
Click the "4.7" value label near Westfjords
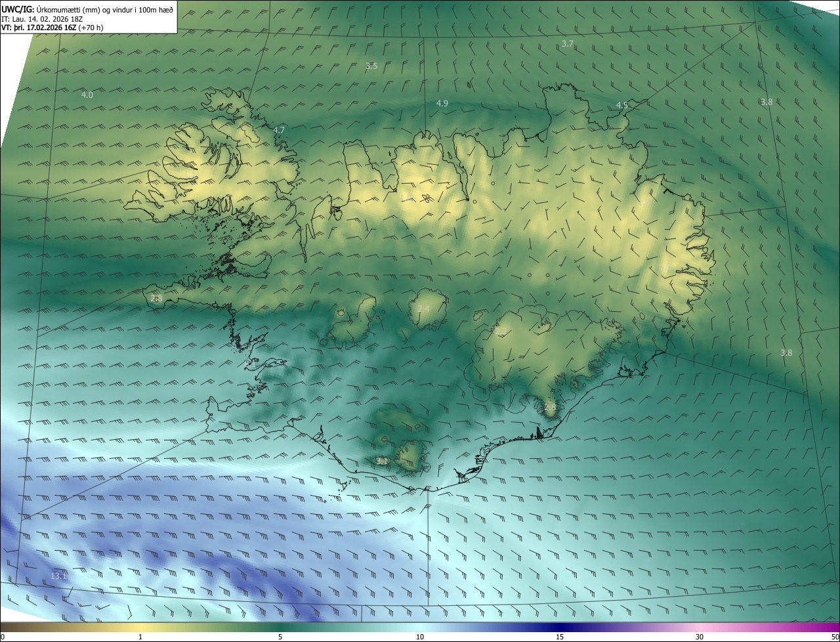coord(279,131)
